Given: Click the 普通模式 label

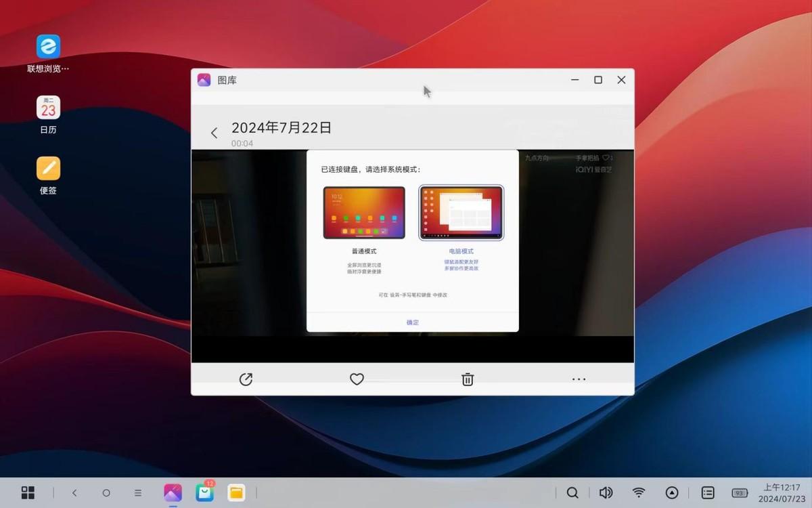Looking at the screenshot, I should [x=364, y=251].
